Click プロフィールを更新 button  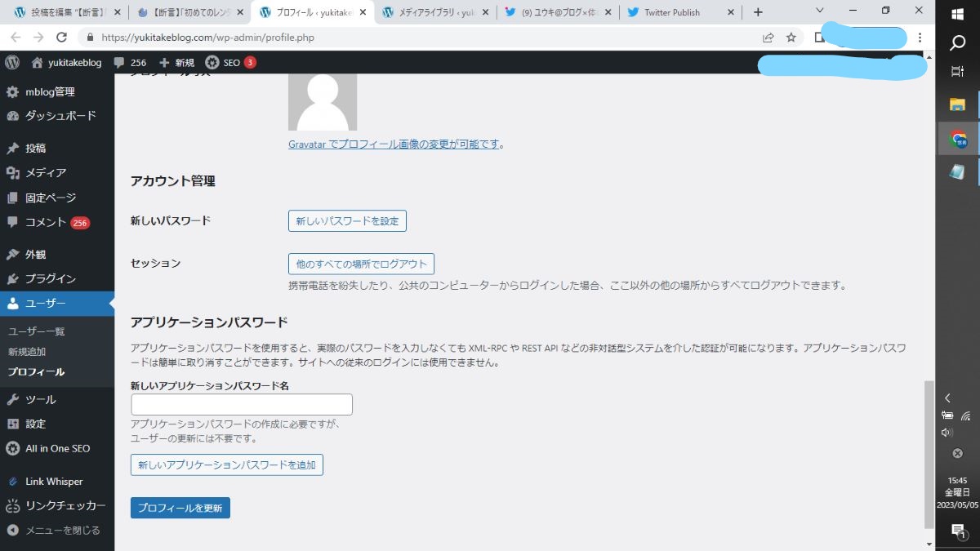180,508
